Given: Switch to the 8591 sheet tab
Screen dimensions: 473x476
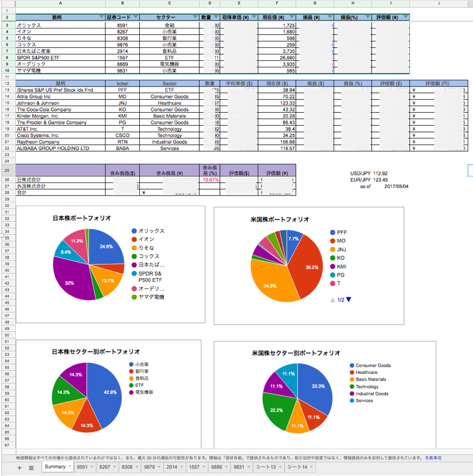Looking at the screenshot, I should [x=85, y=467].
